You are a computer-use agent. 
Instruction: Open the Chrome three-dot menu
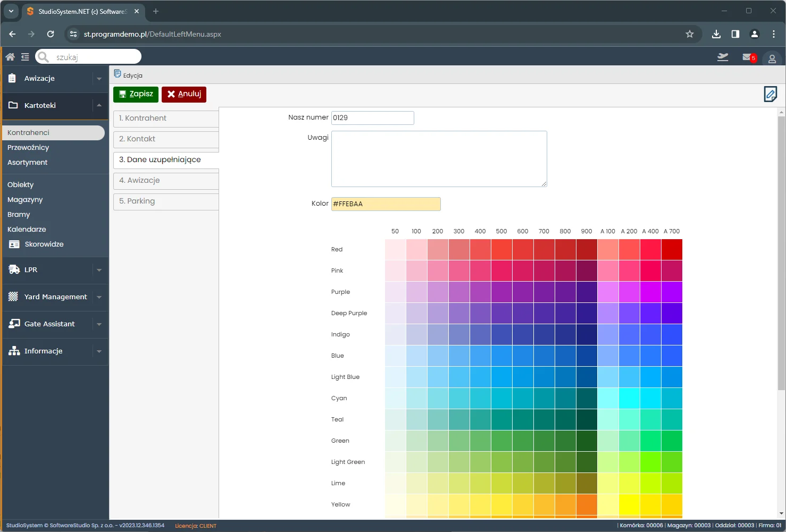pos(774,34)
